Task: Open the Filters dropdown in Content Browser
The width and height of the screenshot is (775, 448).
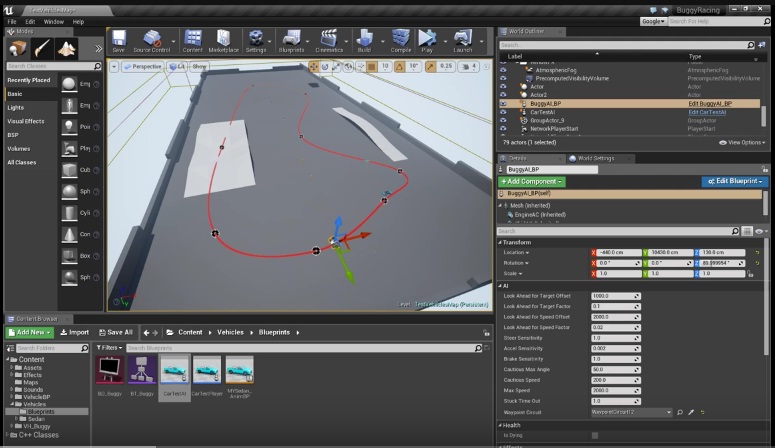Action: click(109, 348)
